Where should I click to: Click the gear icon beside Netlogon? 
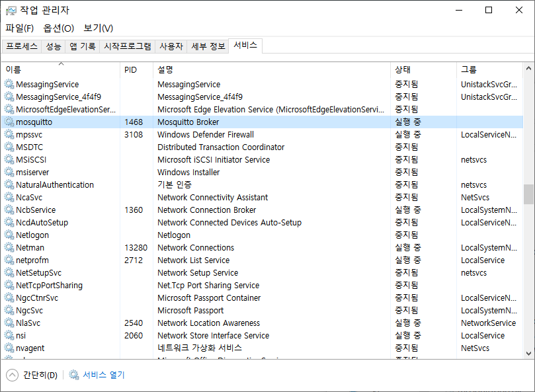pyautogui.click(x=9, y=235)
